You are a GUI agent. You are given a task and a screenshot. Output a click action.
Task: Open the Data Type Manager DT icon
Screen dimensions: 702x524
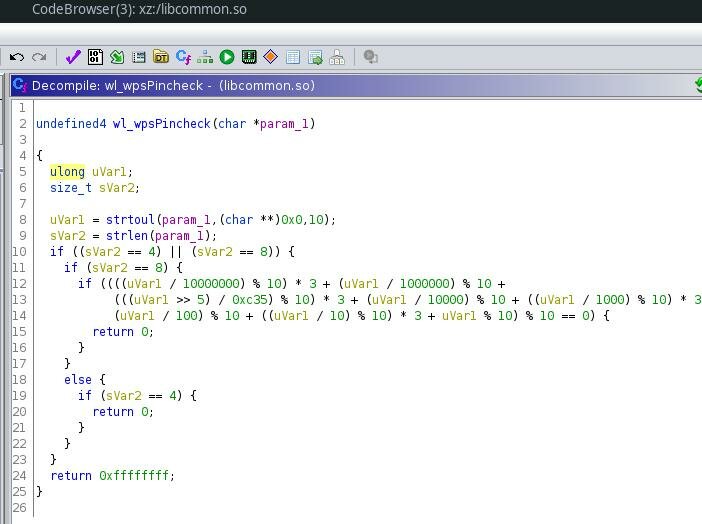coord(161,57)
